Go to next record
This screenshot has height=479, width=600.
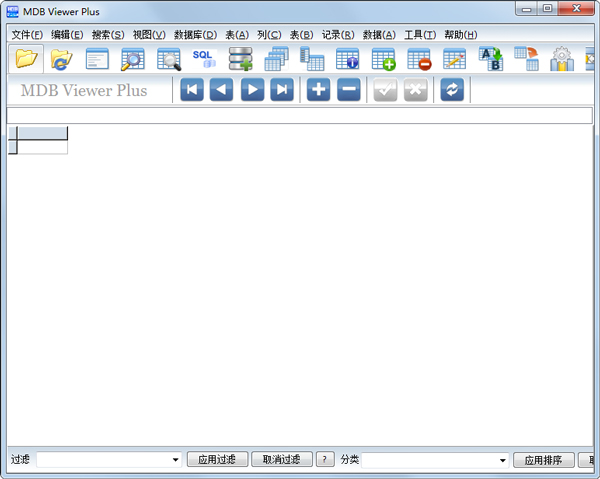tap(252, 90)
